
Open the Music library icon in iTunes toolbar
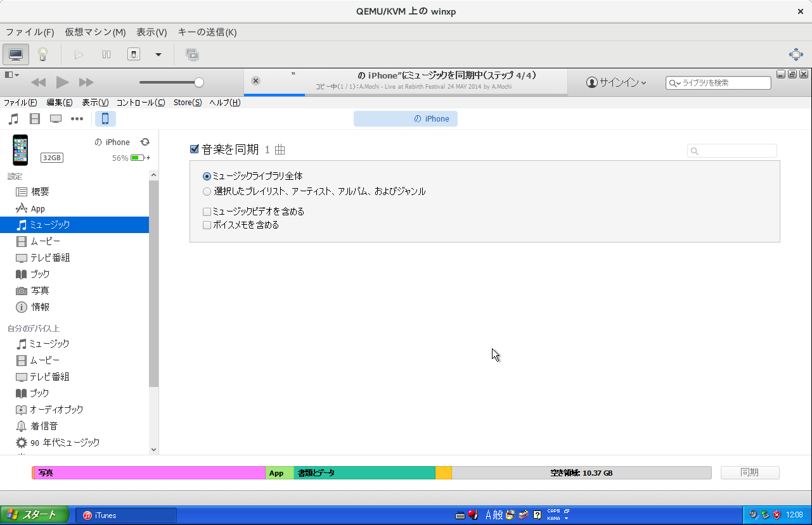point(13,118)
